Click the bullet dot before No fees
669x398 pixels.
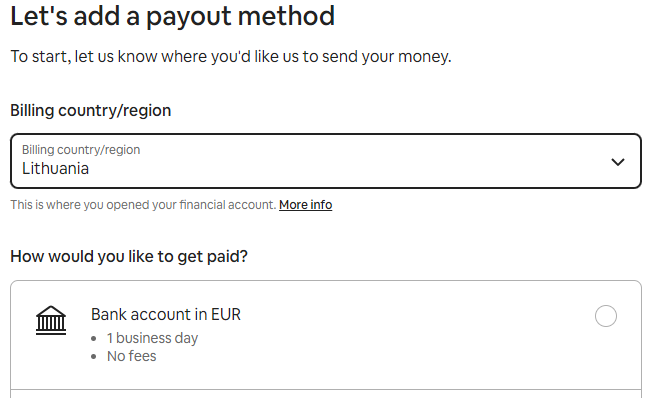coord(94,357)
